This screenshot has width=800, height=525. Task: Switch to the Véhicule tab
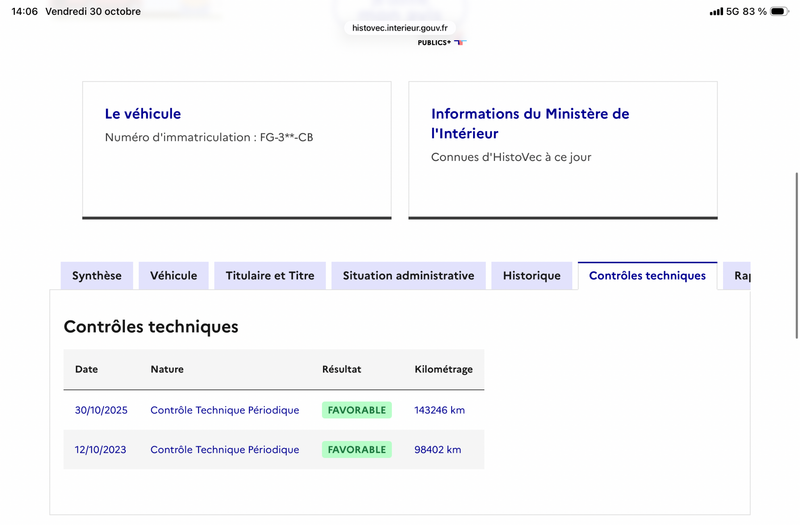[173, 276]
